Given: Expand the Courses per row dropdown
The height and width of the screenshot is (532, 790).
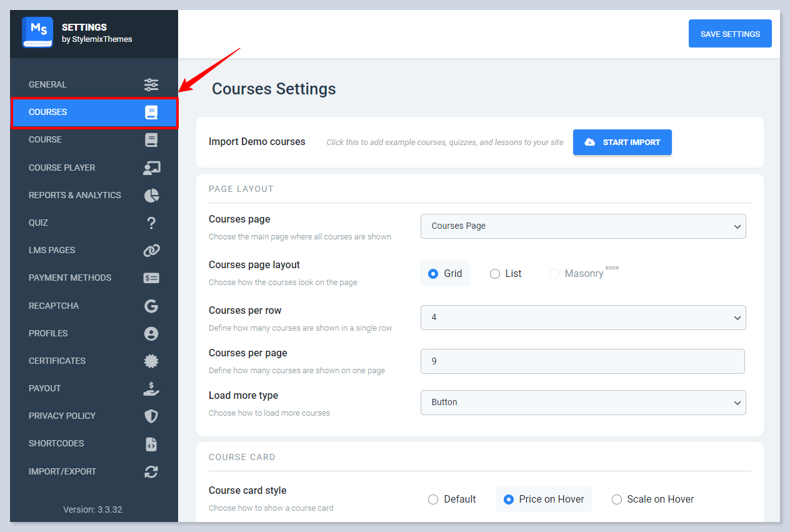Looking at the screenshot, I should 583,318.
